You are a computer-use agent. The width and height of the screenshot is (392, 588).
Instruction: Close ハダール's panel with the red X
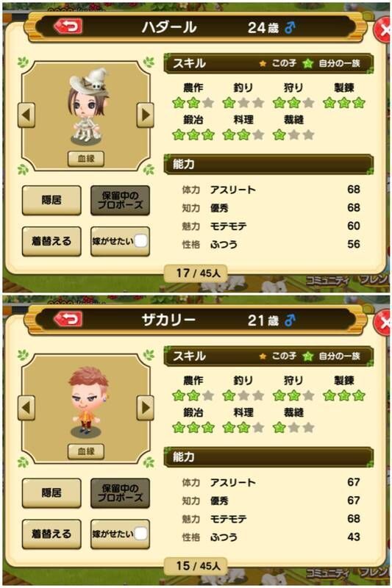(382, 30)
